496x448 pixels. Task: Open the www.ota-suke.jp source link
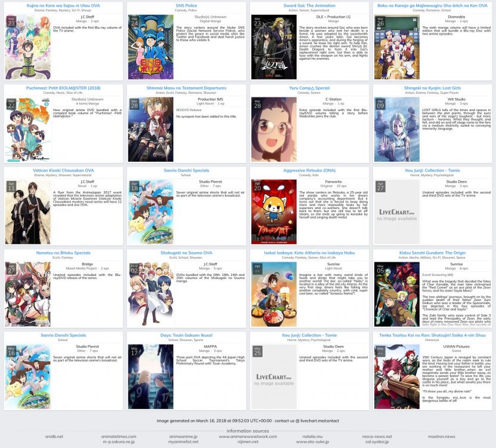click(313, 441)
